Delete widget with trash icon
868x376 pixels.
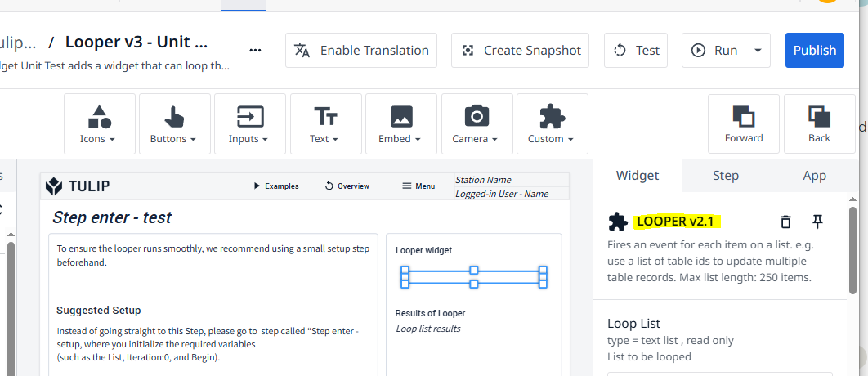coord(785,222)
